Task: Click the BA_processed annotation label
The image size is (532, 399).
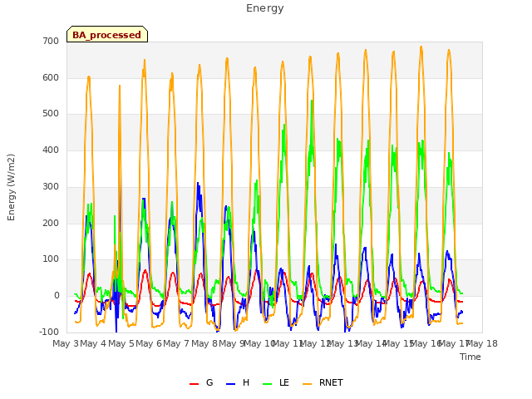Action: pyautogui.click(x=107, y=35)
